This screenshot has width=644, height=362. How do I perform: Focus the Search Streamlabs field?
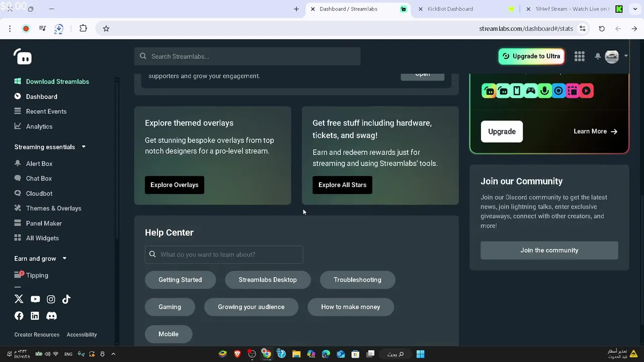click(247, 56)
